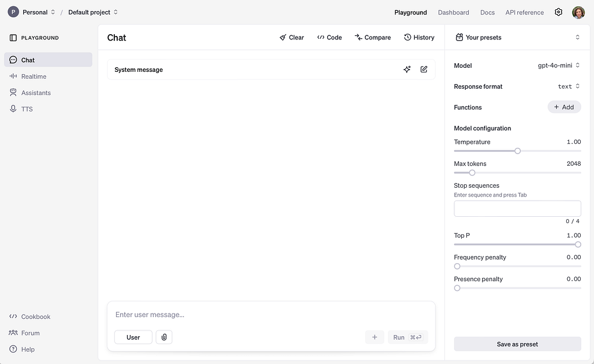The height and width of the screenshot is (364, 594).
Task: Open the user profile avatar
Action: [x=578, y=12]
